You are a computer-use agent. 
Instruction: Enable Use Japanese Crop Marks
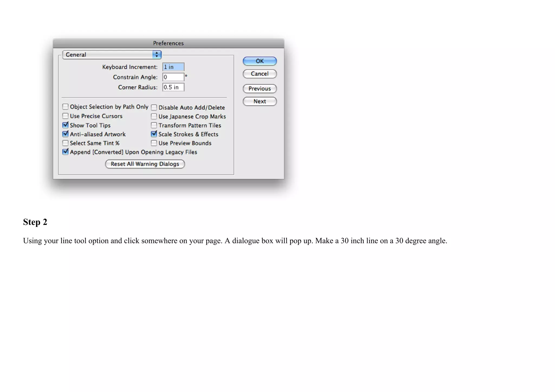pyautogui.click(x=154, y=116)
